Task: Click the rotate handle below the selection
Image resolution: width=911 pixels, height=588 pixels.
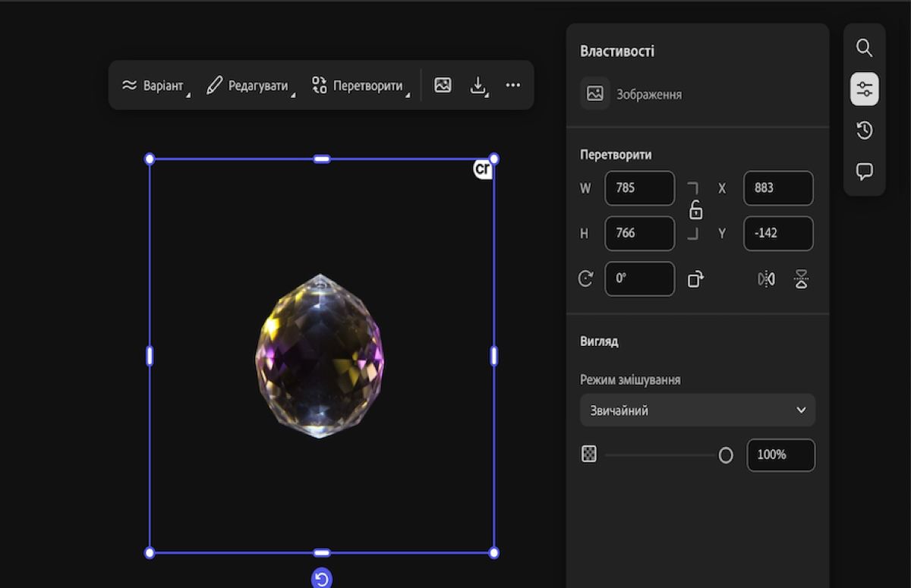Action: click(322, 579)
